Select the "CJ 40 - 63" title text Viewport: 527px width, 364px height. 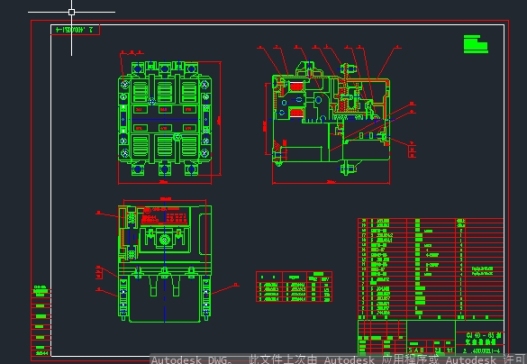[x=483, y=335]
